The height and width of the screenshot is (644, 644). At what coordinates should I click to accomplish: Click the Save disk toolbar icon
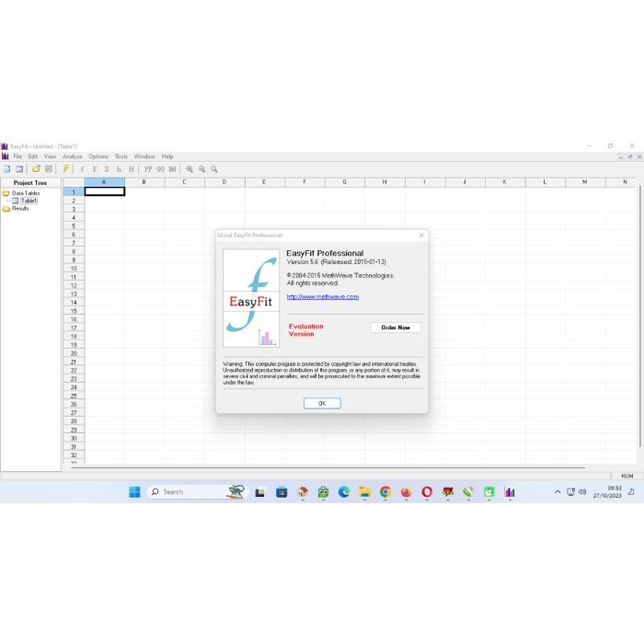click(x=49, y=168)
